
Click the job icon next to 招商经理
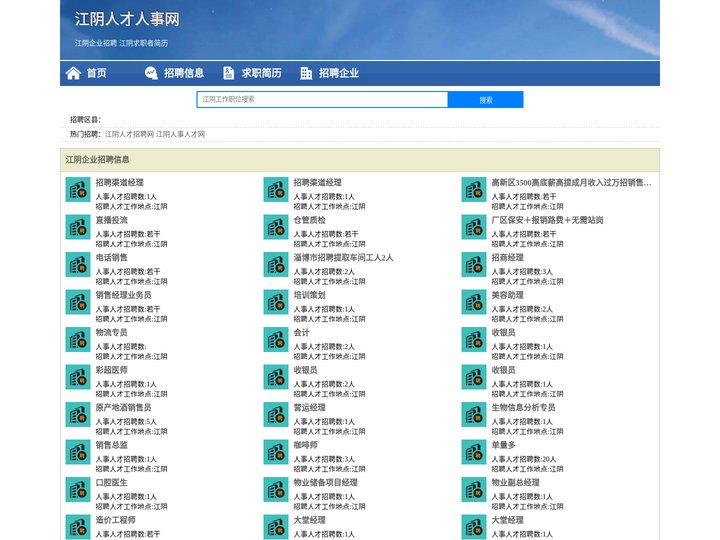click(473, 264)
